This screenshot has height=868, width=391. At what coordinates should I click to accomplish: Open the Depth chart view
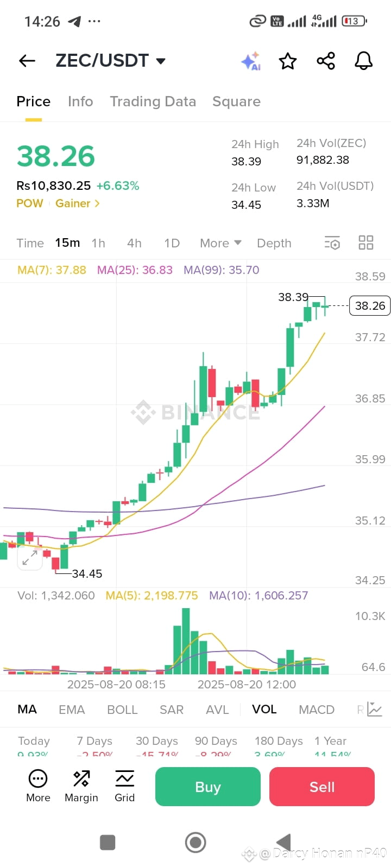coord(274,243)
